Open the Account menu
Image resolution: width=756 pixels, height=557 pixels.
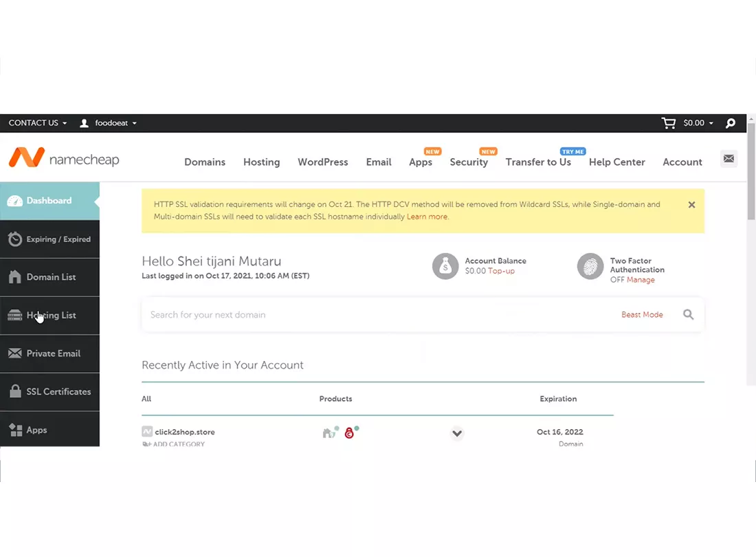[682, 162]
